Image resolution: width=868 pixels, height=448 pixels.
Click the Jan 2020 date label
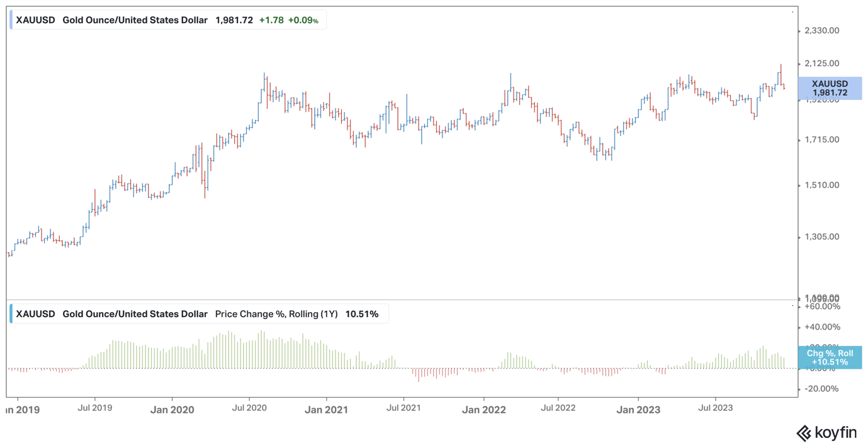pyautogui.click(x=173, y=410)
